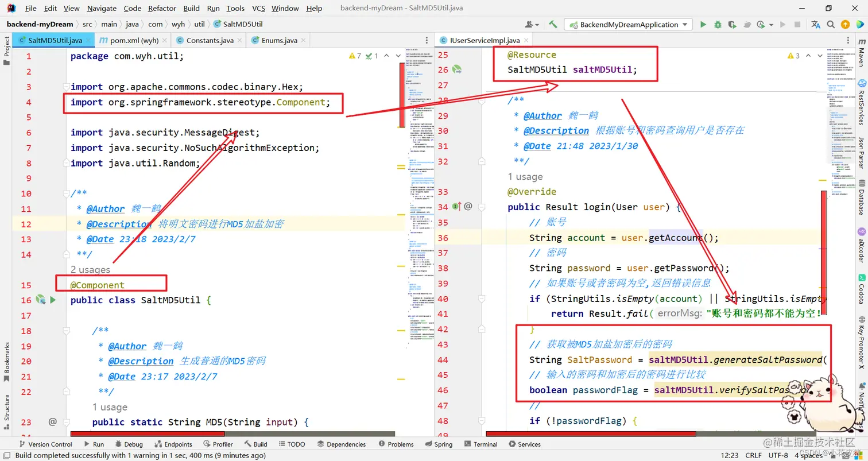Click the warnings count indicator in left editor
Image resolution: width=868 pixels, height=461 pixels.
pyautogui.click(x=355, y=56)
